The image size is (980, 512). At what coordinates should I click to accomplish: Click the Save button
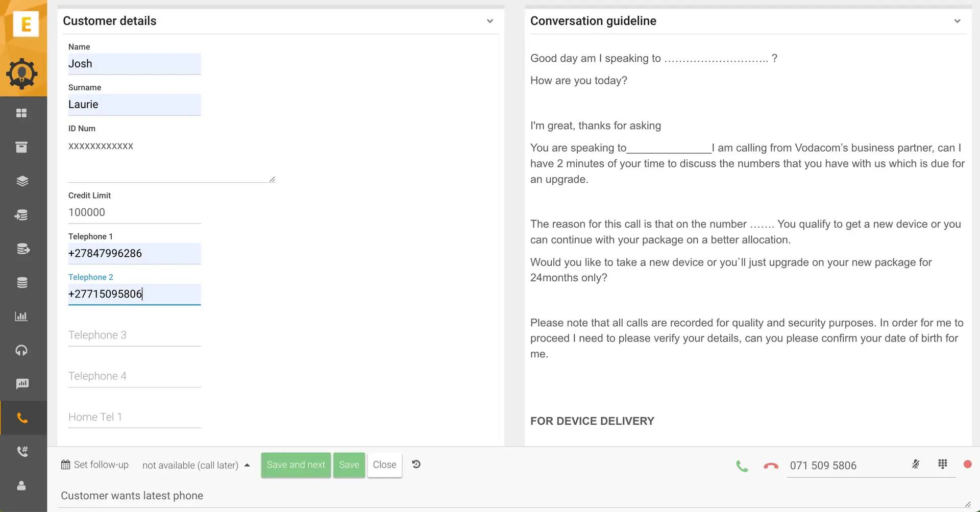click(349, 465)
